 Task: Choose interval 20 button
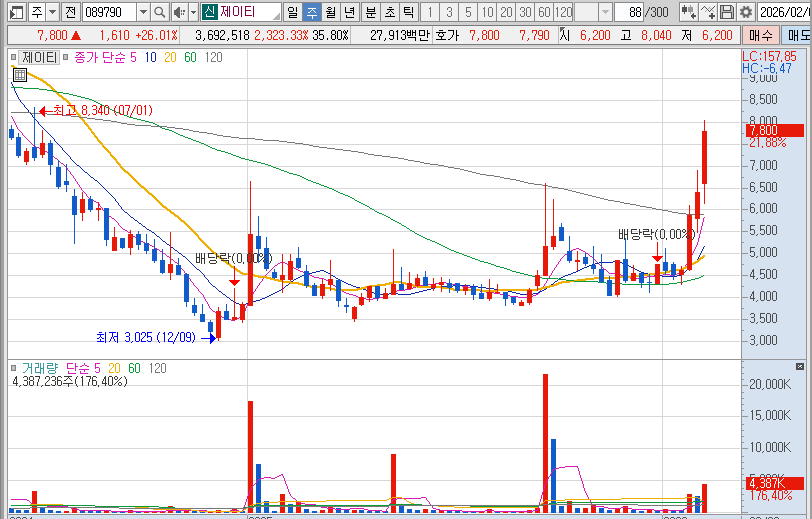(x=506, y=11)
